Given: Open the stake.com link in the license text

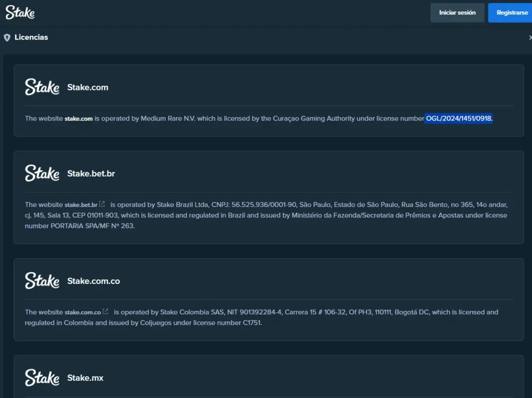Looking at the screenshot, I should (x=79, y=119).
